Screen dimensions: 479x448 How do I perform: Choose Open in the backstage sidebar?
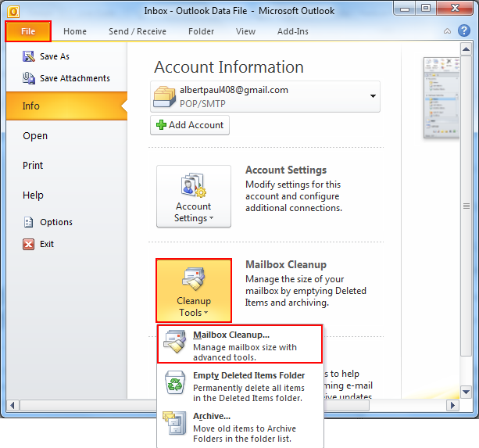(x=35, y=136)
